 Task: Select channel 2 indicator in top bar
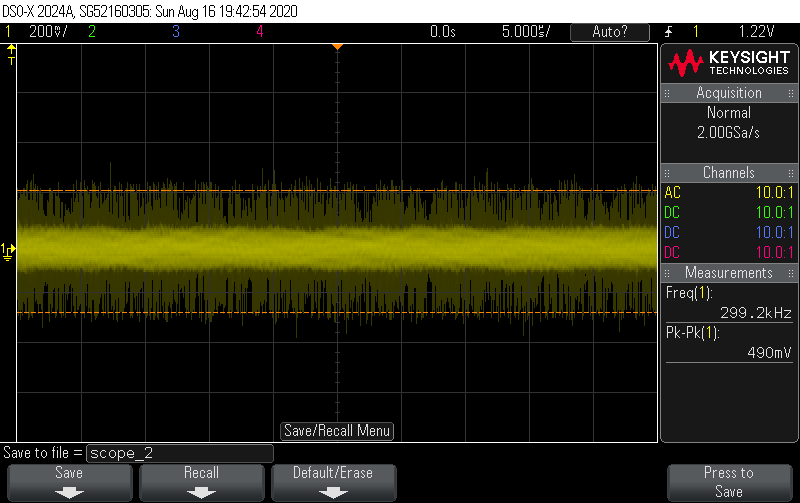(x=92, y=32)
